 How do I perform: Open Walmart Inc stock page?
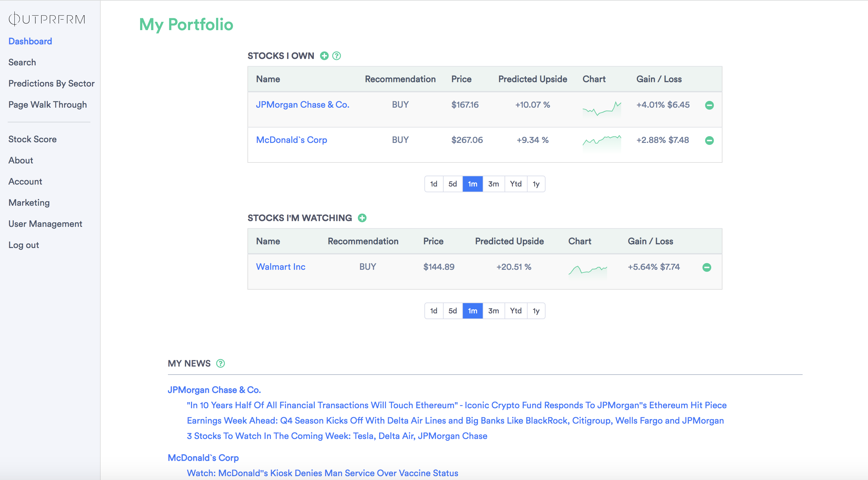pyautogui.click(x=281, y=267)
